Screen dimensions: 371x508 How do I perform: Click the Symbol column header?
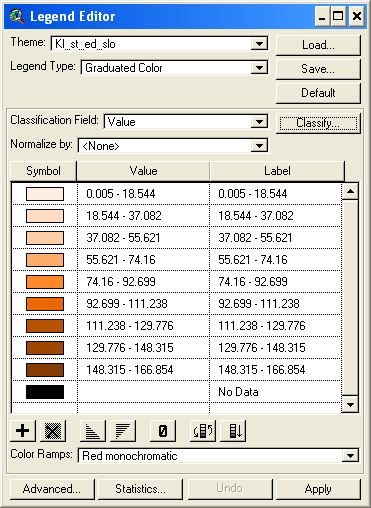click(x=44, y=171)
